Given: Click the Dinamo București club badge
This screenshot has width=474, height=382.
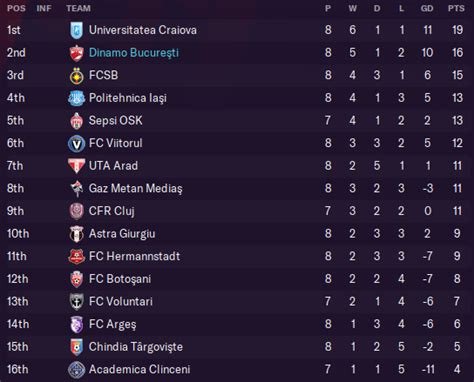Looking at the screenshot, I should pyautogui.click(x=76, y=53).
